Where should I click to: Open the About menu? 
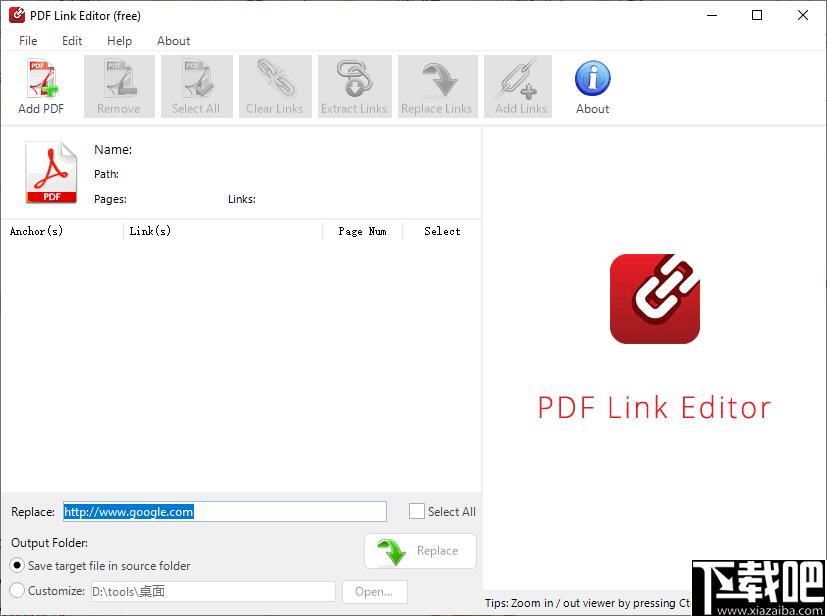coord(174,41)
